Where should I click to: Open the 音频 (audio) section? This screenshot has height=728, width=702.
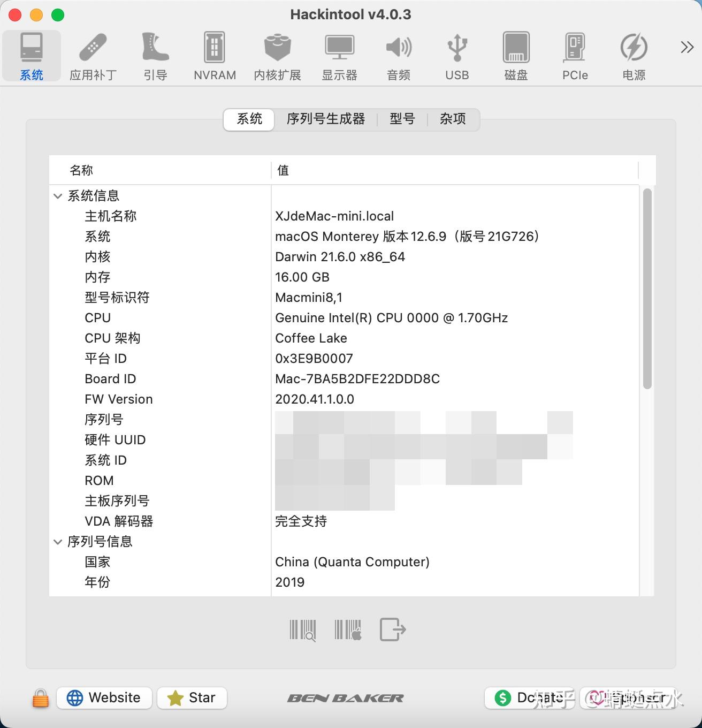click(398, 54)
